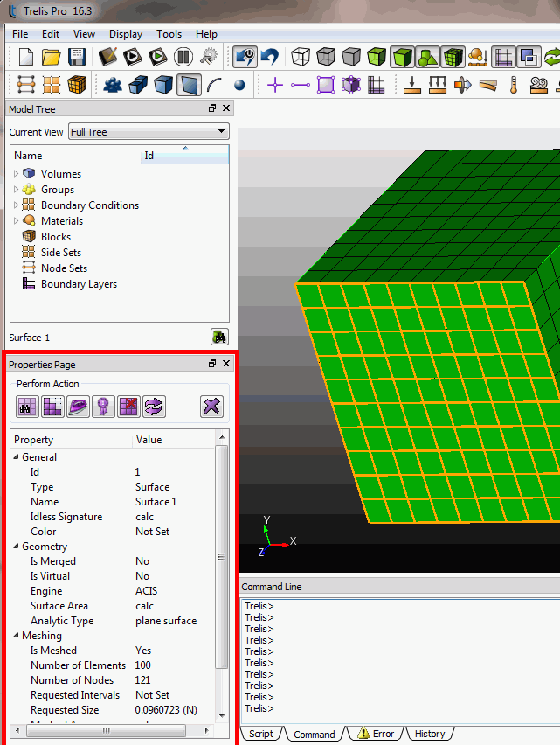
Task: Switch to the History tab
Action: coord(429,734)
